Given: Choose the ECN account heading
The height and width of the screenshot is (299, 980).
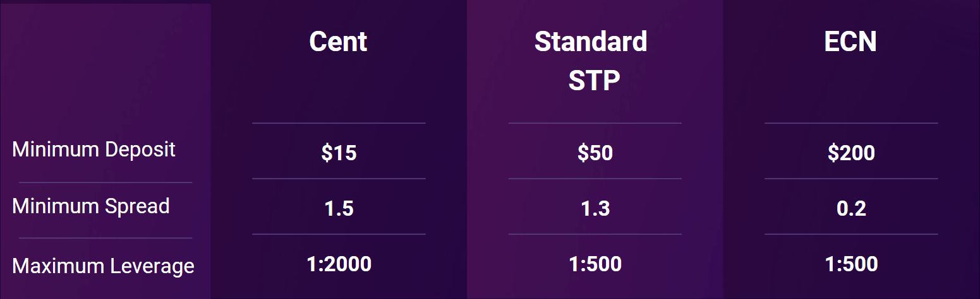Looking at the screenshot, I should click(x=850, y=42).
